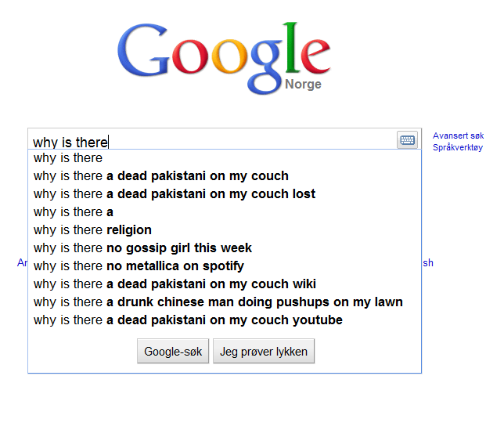Pick suggestion ending with "couch lost"
Image resolution: width=504 pixels, height=448 pixels.
pos(225,194)
